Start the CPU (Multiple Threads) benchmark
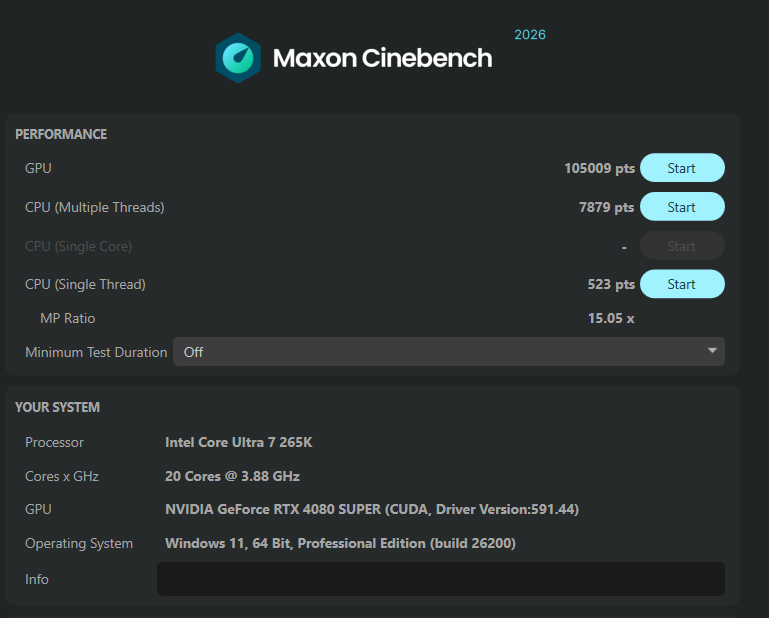The height and width of the screenshot is (618, 769). [x=682, y=206]
